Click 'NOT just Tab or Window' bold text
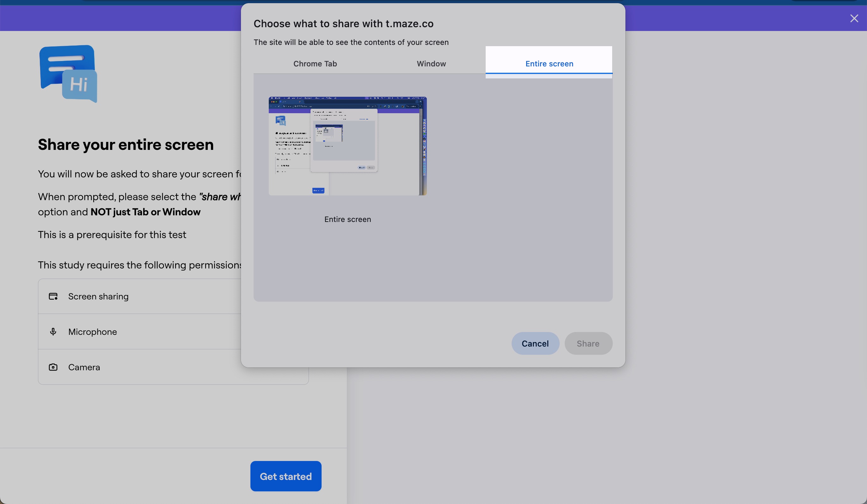 pyautogui.click(x=145, y=212)
